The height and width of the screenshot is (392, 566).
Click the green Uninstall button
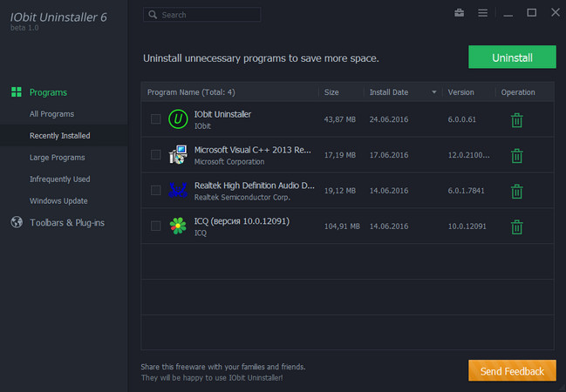[x=512, y=57]
